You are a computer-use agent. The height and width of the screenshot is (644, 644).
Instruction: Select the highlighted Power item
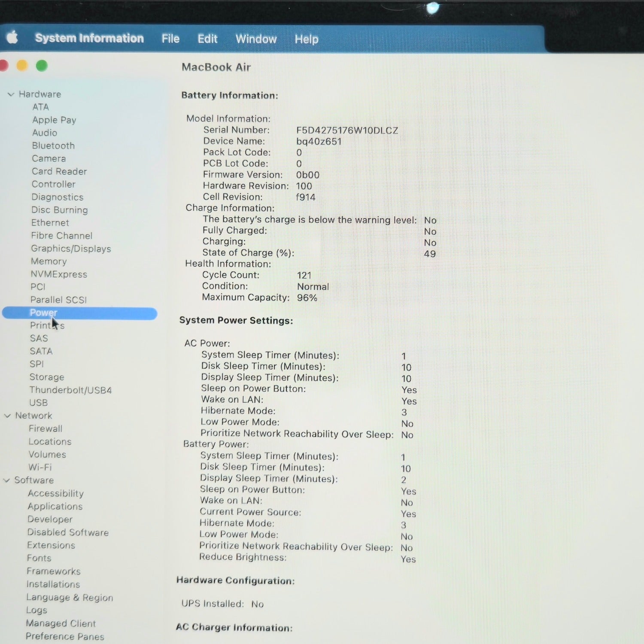pos(80,313)
